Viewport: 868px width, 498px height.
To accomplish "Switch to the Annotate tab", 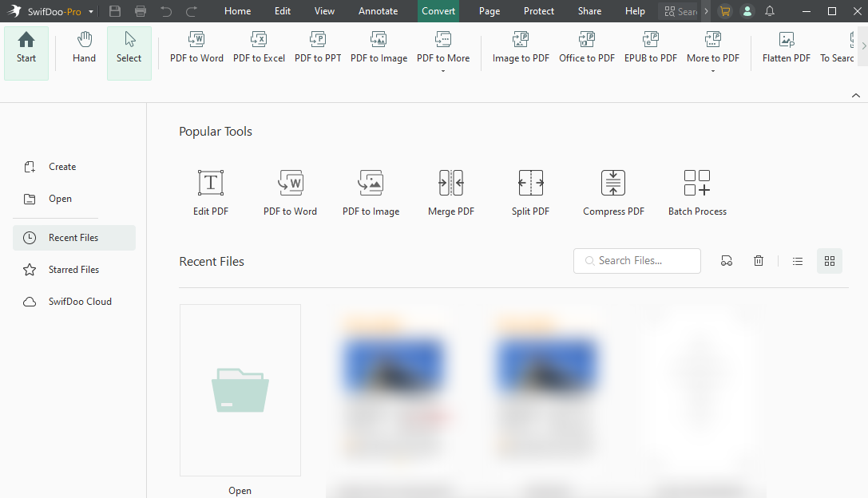I will (378, 11).
